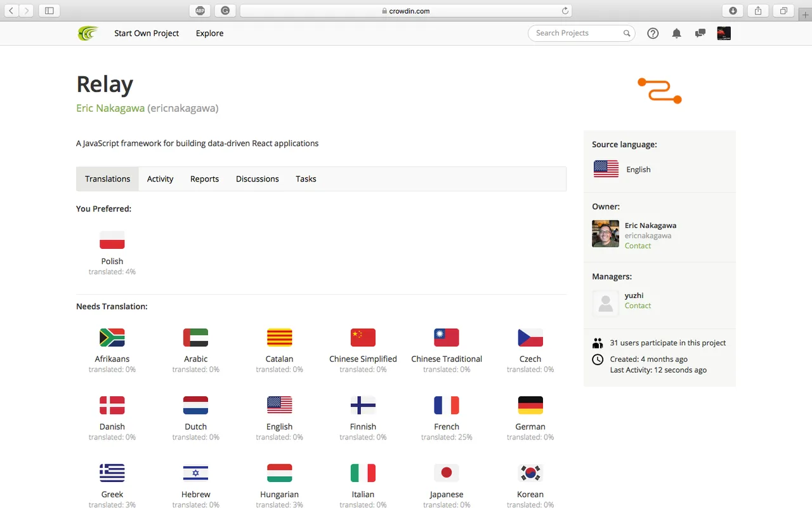
Task: Select the Hebrew flag icon
Action: (x=196, y=473)
